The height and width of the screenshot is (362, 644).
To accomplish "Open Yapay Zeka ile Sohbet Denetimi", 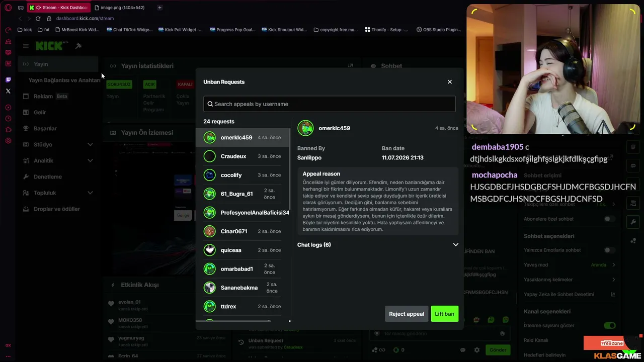I will click(x=570, y=294).
